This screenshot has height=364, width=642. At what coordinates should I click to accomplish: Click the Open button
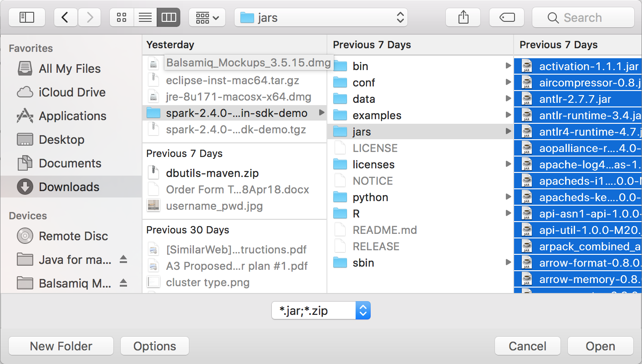[600, 346]
